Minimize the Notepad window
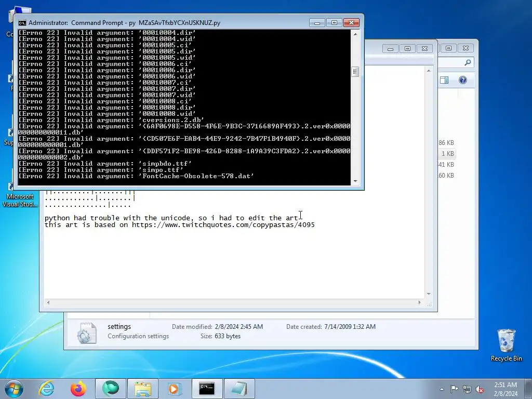The image size is (532, 399). click(x=390, y=49)
